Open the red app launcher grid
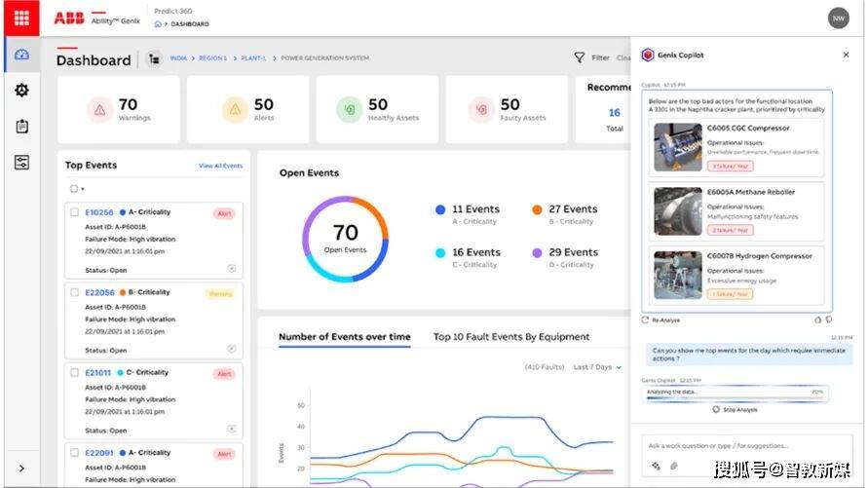This screenshot has height=488, width=868. (x=20, y=18)
